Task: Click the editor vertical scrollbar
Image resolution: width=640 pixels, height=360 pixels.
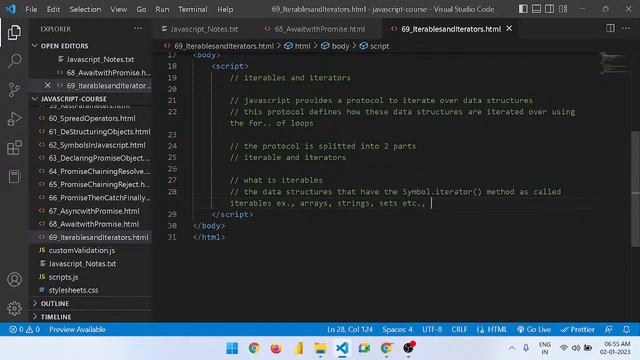Action: click(636, 189)
